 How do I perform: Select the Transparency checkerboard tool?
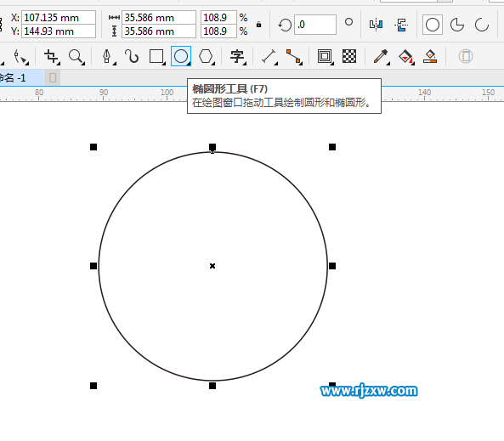pos(349,56)
